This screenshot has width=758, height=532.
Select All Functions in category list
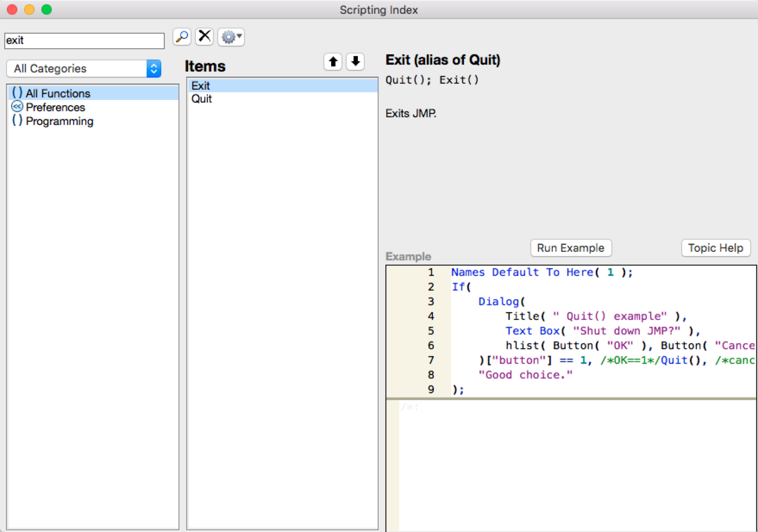point(58,94)
